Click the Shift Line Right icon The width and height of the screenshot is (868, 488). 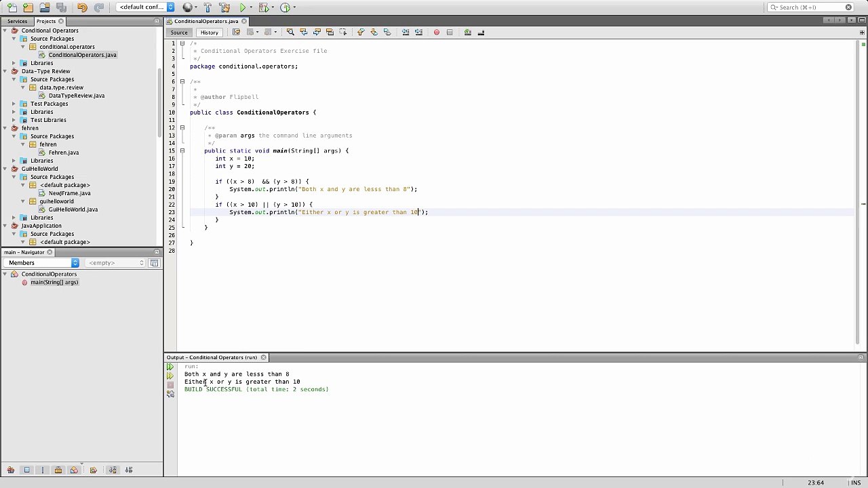(x=418, y=32)
